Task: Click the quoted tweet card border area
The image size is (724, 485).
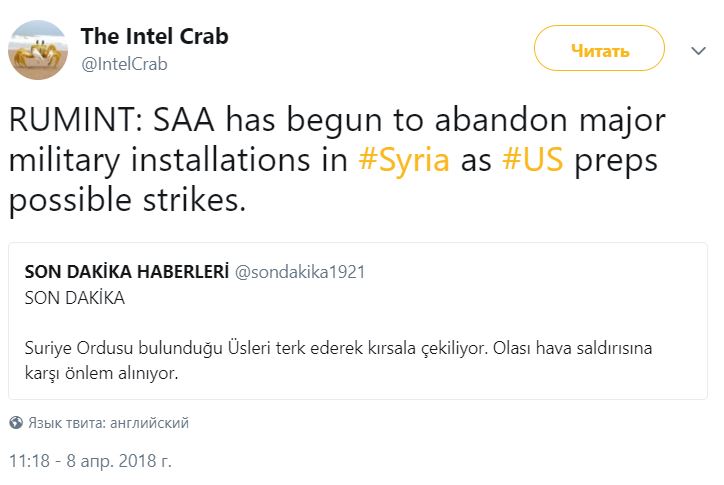Action: [358, 321]
